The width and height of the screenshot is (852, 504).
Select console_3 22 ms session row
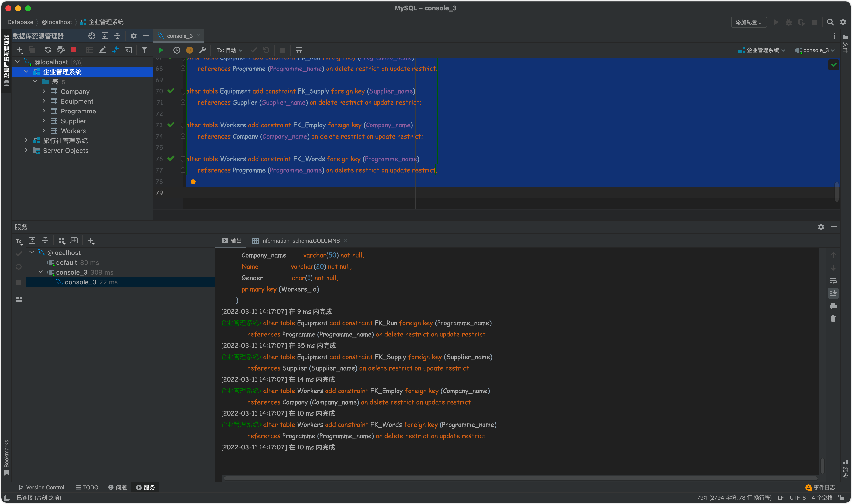120,282
